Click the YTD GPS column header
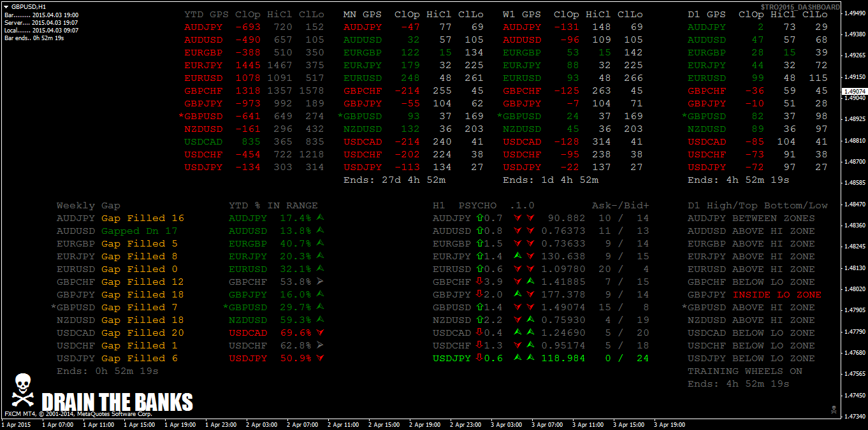This screenshot has height=430, width=868. coord(206,14)
